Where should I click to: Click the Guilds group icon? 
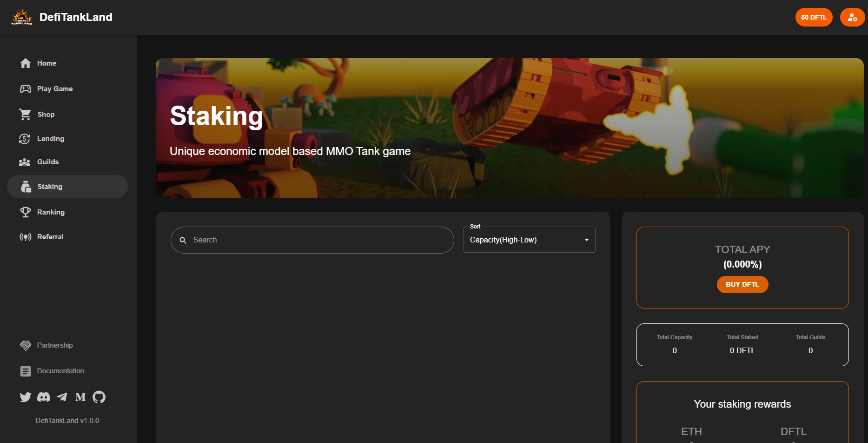pyautogui.click(x=25, y=162)
